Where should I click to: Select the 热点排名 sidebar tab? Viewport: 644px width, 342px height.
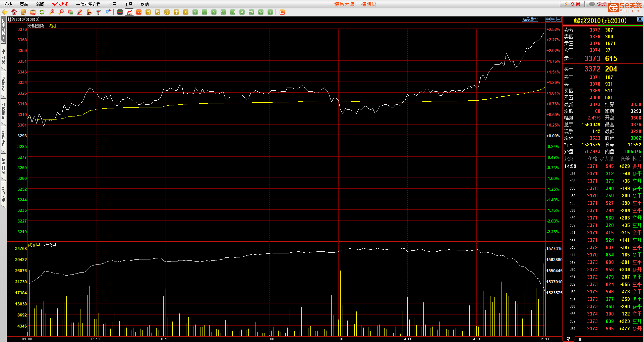click(3, 166)
